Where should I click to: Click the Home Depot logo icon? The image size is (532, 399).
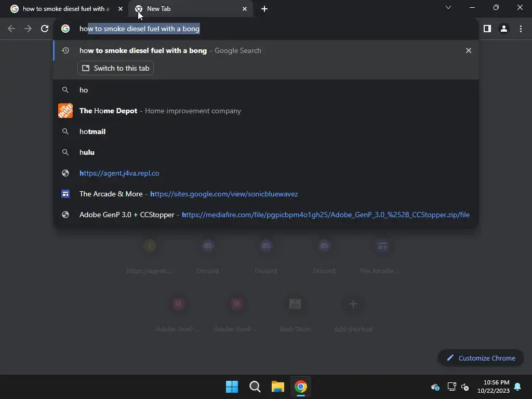coord(65,111)
